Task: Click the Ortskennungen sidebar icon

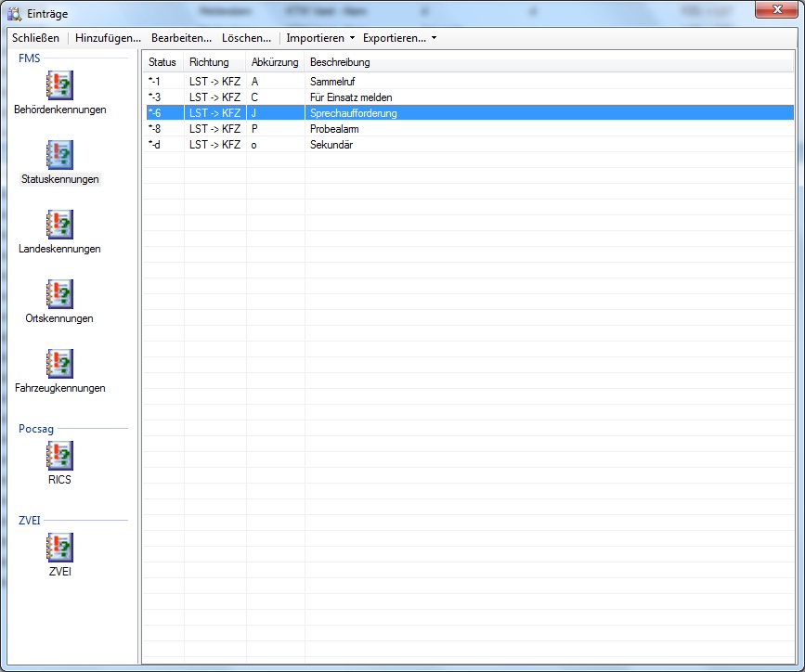Action: tap(59, 294)
